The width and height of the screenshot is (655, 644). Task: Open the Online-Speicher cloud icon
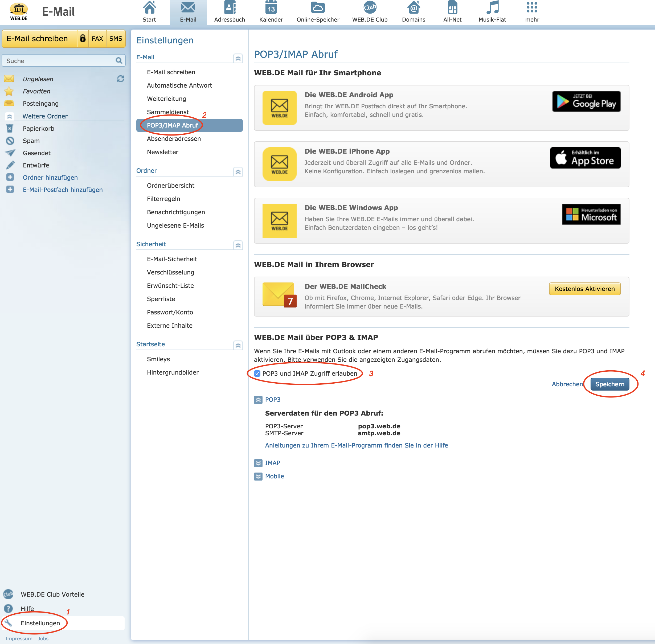[x=318, y=8]
